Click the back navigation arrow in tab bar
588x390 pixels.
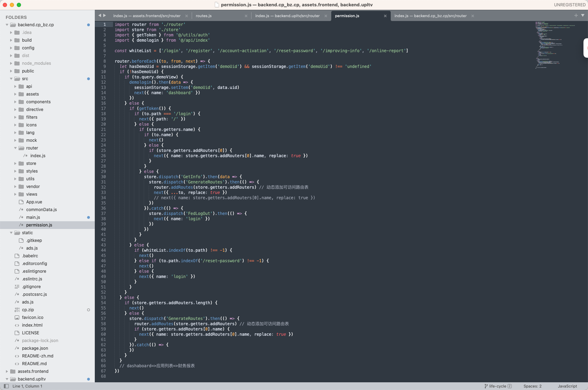coord(100,15)
